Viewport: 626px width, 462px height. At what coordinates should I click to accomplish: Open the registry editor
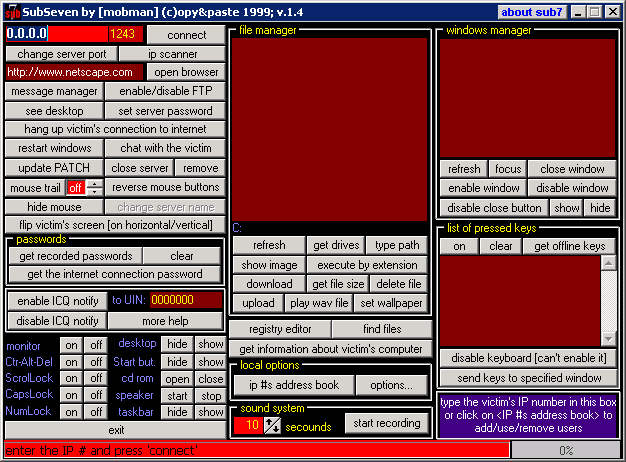279,329
